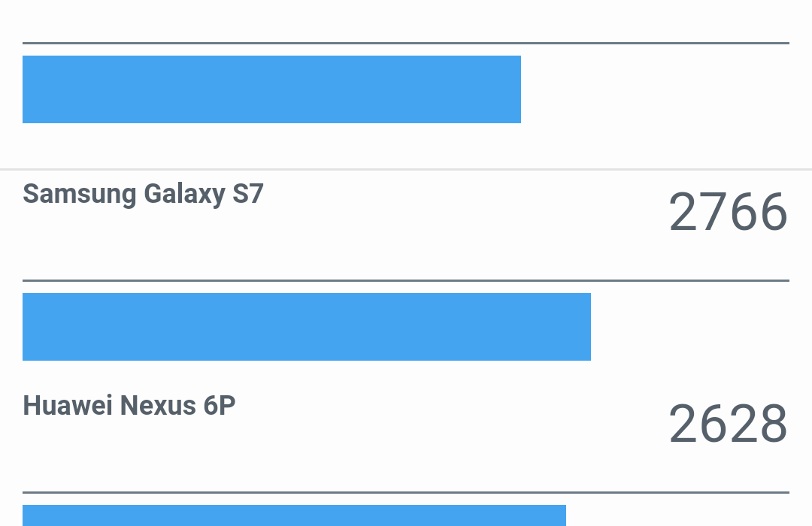Click the partially visible bottom blue bar

(294, 515)
